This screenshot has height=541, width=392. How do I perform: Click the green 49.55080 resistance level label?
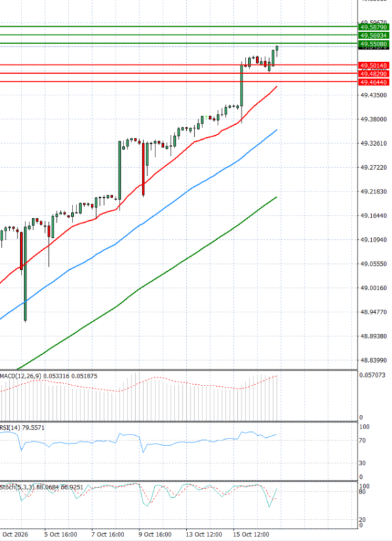374,44
